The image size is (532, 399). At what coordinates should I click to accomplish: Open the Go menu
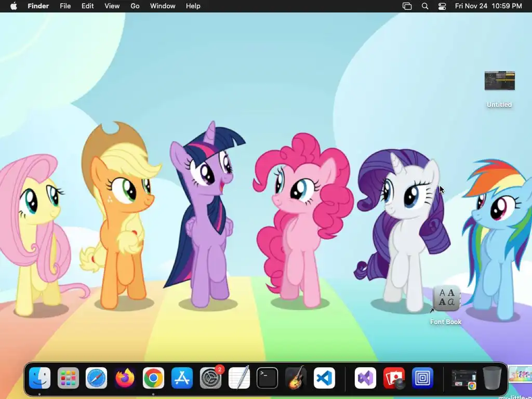[x=135, y=6]
